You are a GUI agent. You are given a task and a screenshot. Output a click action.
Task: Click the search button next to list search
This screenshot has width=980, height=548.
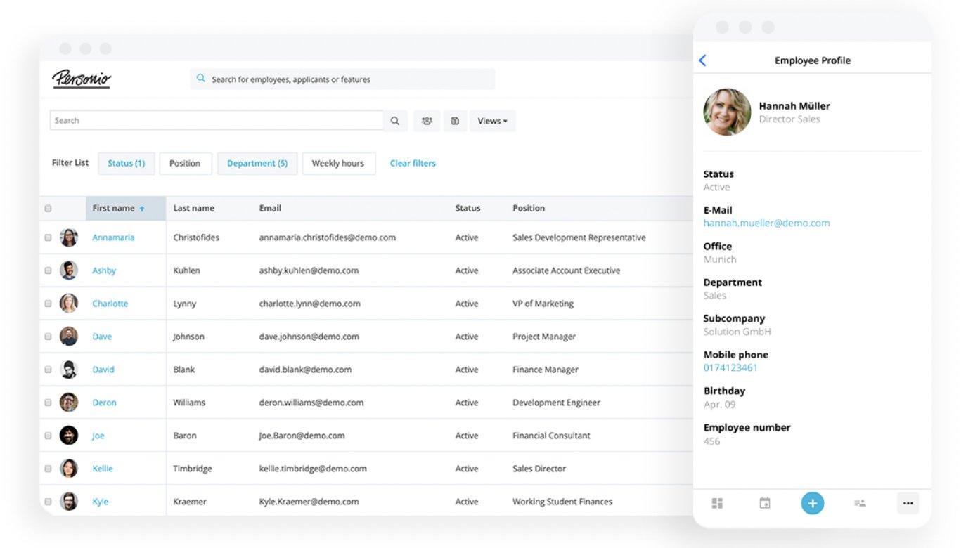(x=395, y=121)
